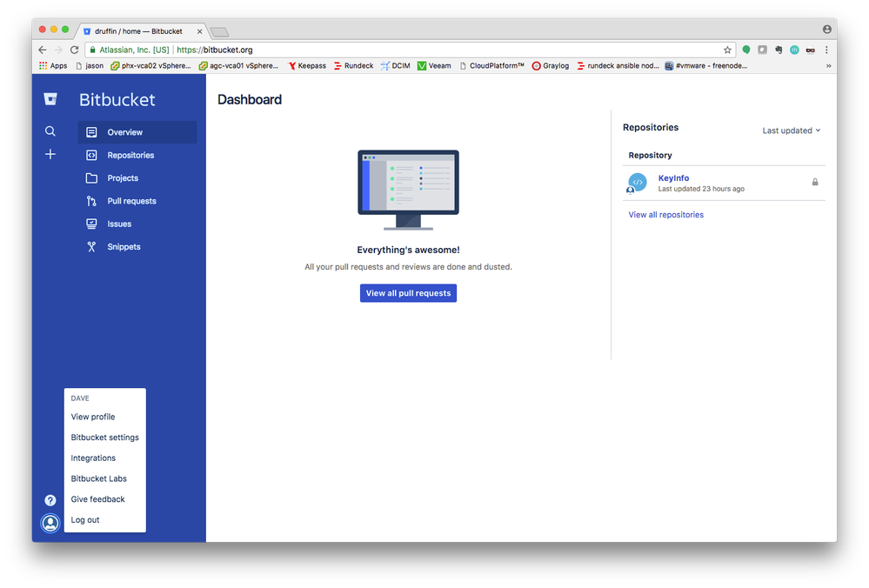Viewport: 869px width, 588px height.
Task: Click View all pull requests button
Action: [409, 293]
